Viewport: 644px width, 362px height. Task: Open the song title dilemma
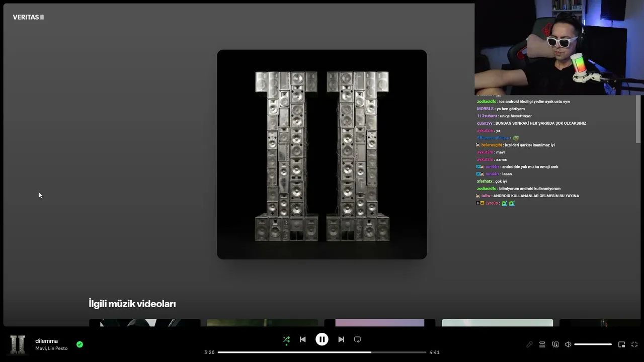click(46, 341)
